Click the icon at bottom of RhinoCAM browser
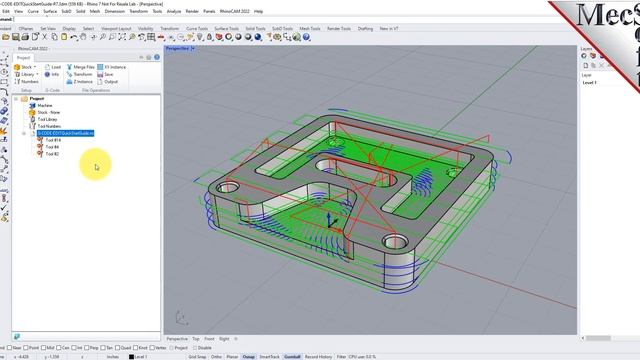The image size is (640, 360). point(17,337)
